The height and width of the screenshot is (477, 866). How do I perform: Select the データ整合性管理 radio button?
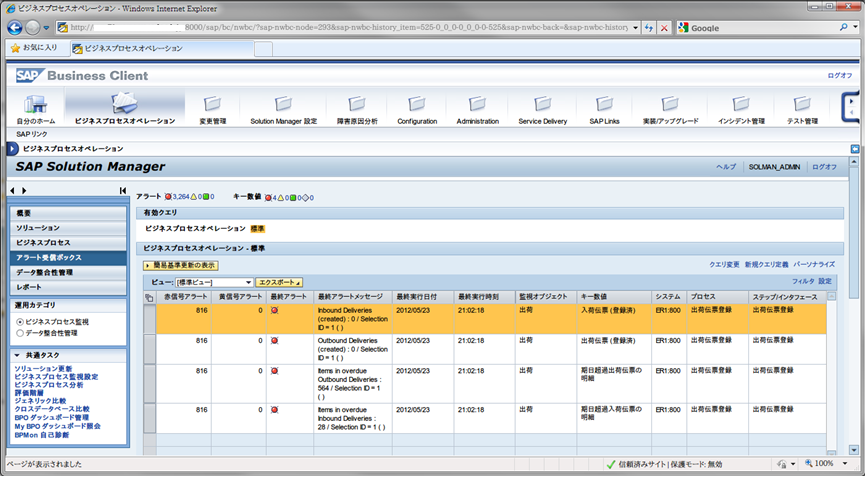[20, 333]
